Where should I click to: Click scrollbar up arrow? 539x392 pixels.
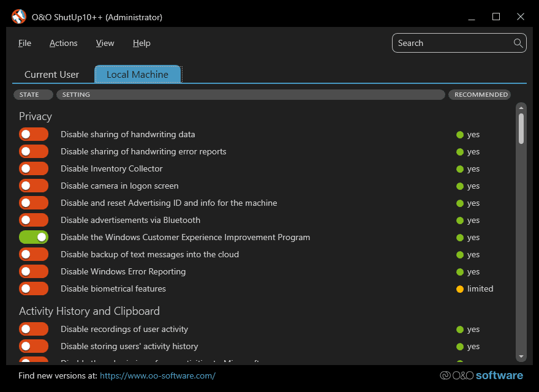point(521,107)
